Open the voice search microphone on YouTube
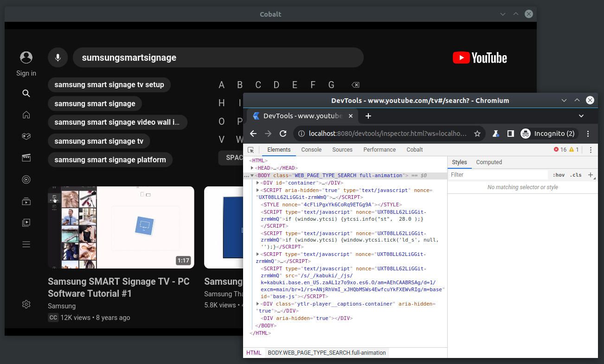Viewport: 604px width, 364px height. (58, 57)
